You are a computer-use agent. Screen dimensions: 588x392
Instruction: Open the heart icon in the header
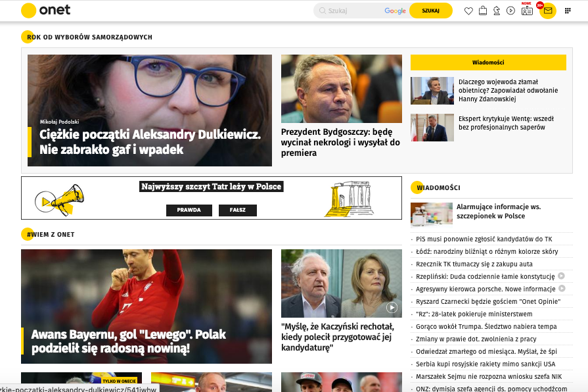point(468,11)
